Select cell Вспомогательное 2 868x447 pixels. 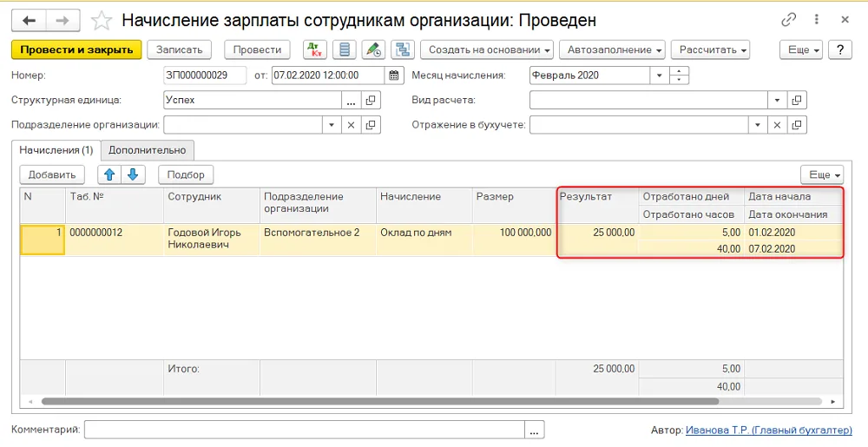319,240
